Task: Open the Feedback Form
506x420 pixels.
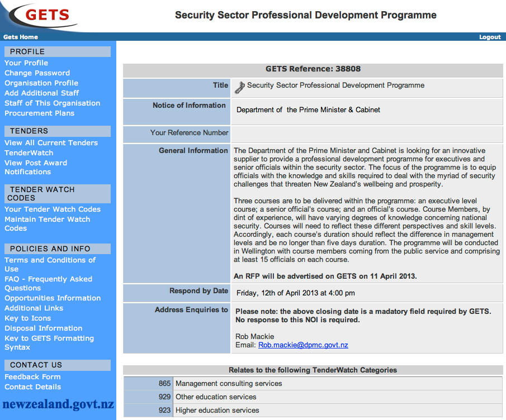Action: click(32, 377)
